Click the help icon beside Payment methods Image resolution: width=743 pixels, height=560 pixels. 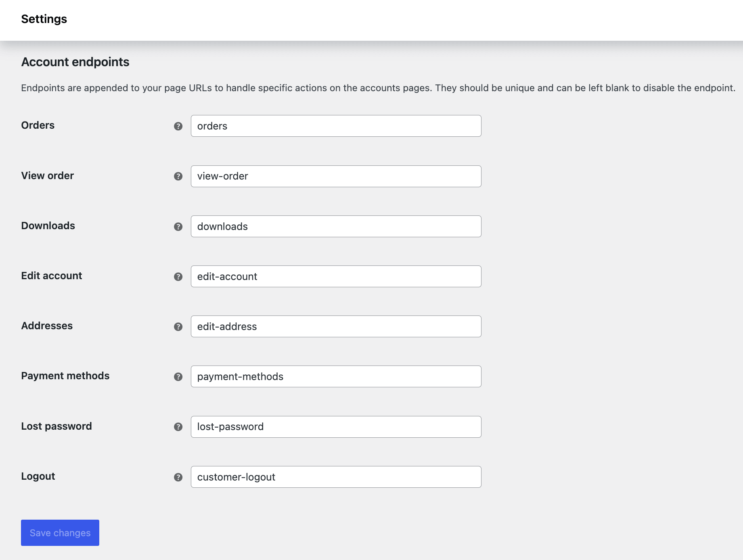click(x=178, y=376)
